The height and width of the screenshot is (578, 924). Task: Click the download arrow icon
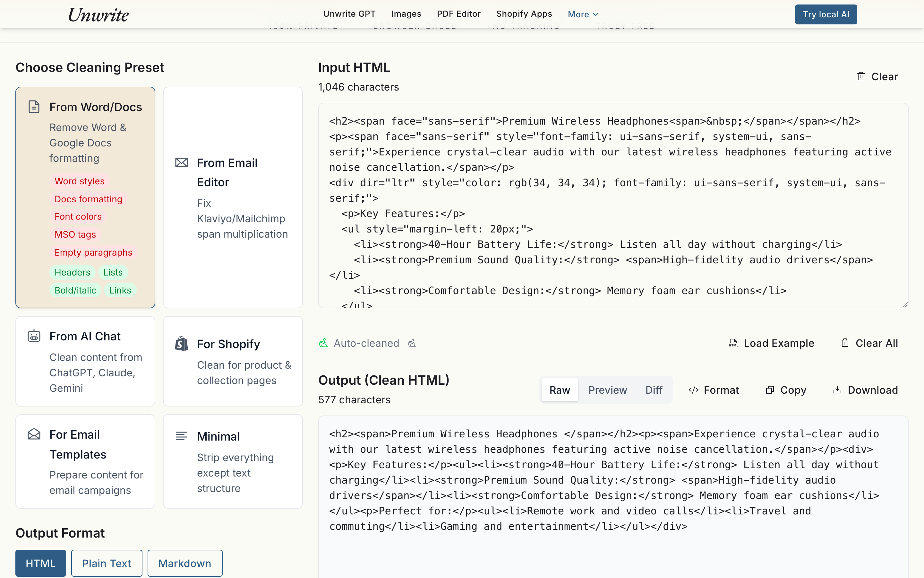tap(837, 390)
